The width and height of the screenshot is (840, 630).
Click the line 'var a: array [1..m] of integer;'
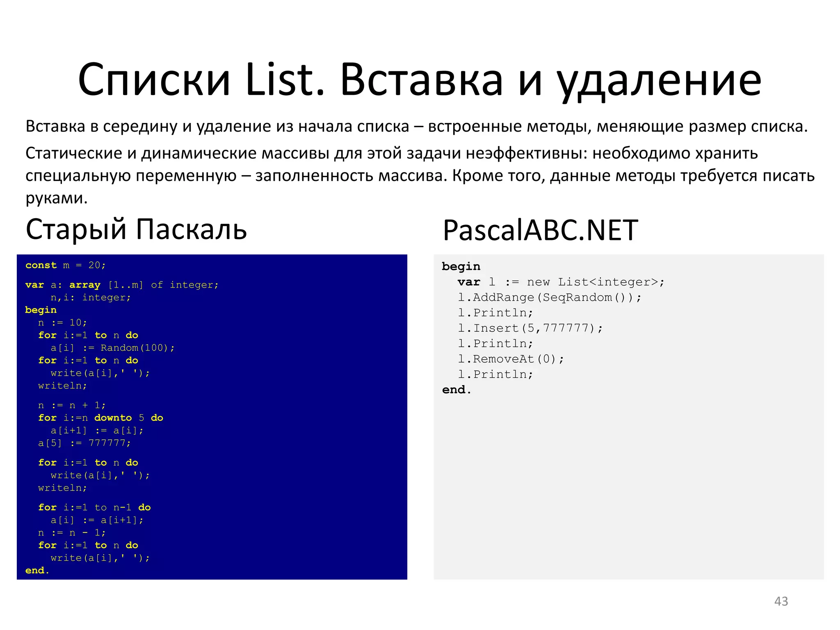point(122,285)
